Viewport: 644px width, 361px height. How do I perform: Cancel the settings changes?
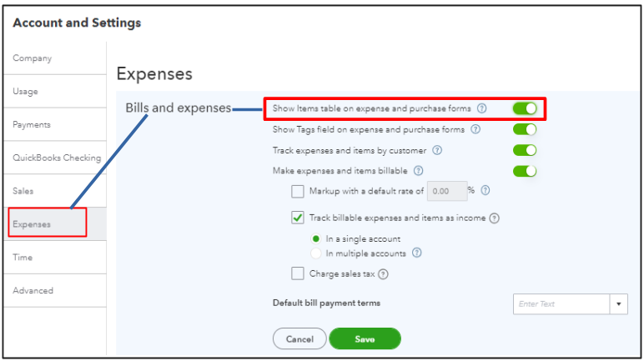tap(299, 338)
